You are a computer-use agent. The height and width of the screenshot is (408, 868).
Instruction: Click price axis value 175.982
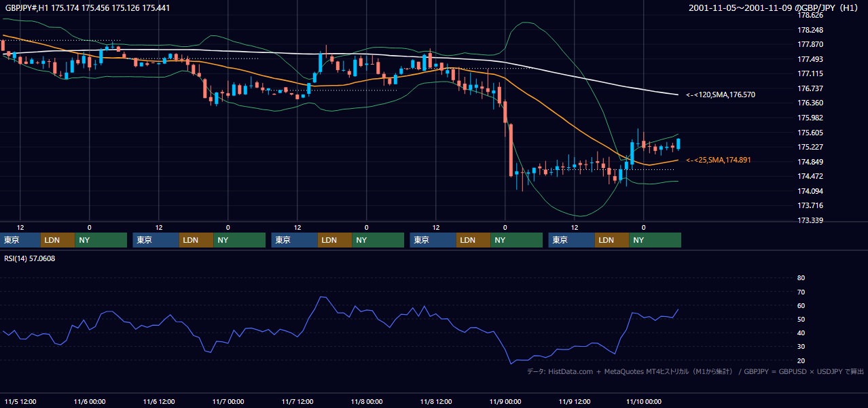click(x=810, y=118)
